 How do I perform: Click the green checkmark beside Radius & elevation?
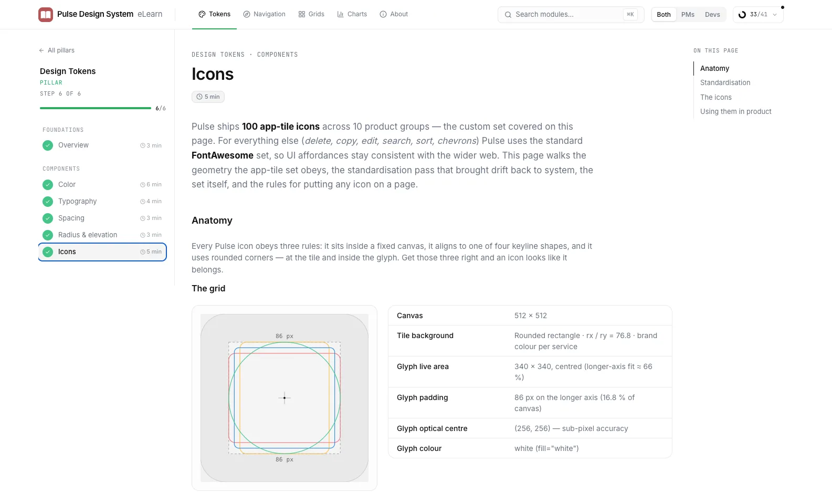[x=48, y=235]
